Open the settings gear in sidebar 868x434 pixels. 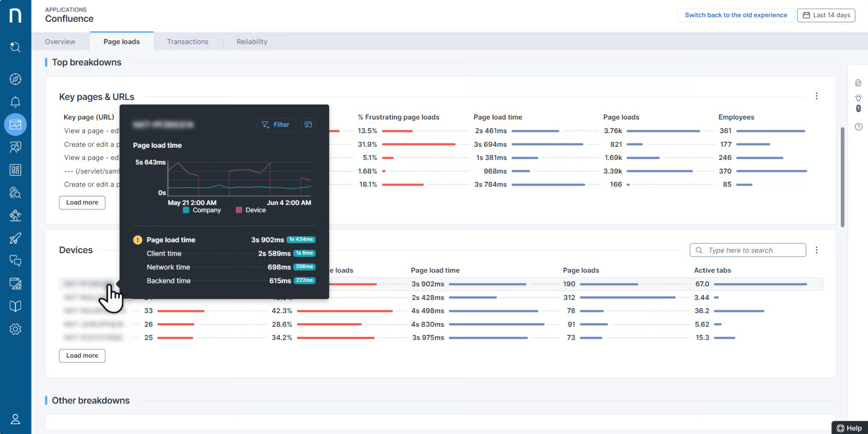[x=16, y=329]
